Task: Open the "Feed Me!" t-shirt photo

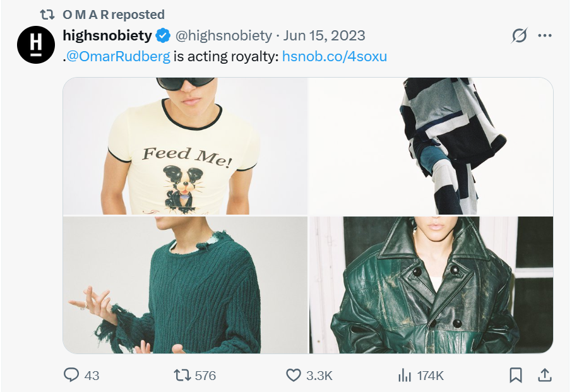Action: coord(185,146)
